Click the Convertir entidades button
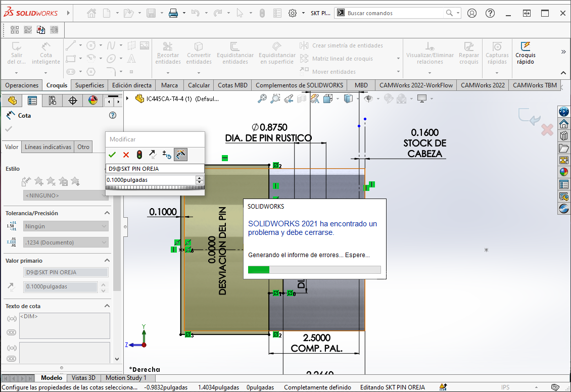 pyautogui.click(x=199, y=53)
